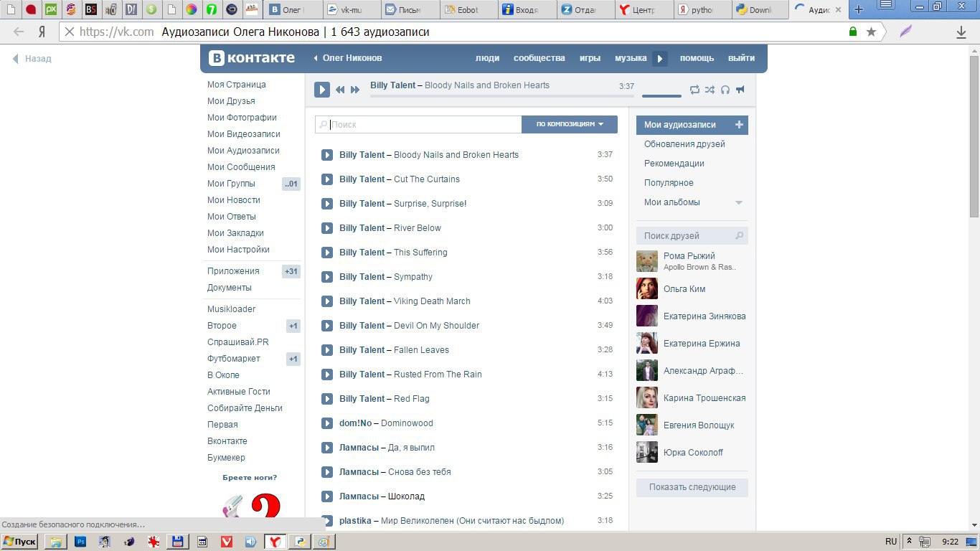
Task: Open люди in top header menu
Action: 488,58
